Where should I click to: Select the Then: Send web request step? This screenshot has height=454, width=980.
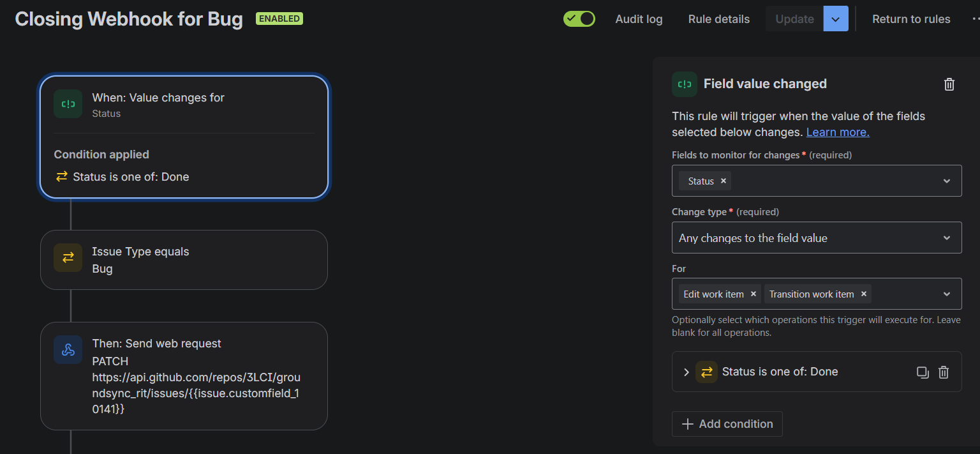[184, 376]
